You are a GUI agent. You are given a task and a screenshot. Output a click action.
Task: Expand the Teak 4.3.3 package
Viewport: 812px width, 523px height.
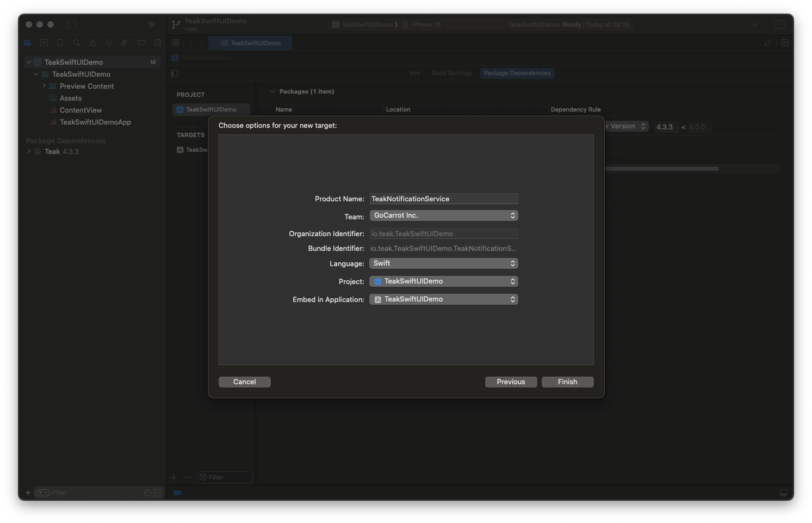click(29, 151)
